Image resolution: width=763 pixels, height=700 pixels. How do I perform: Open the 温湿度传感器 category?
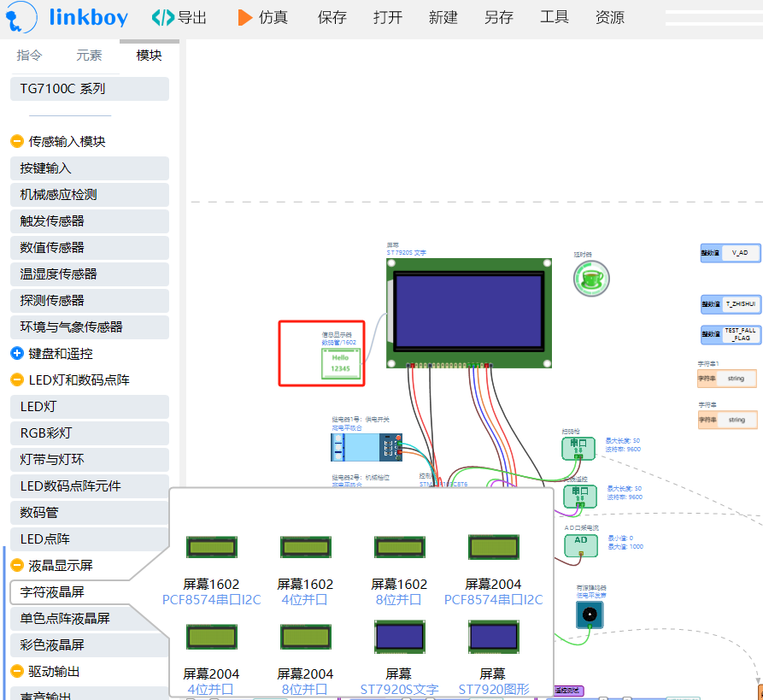coord(90,274)
